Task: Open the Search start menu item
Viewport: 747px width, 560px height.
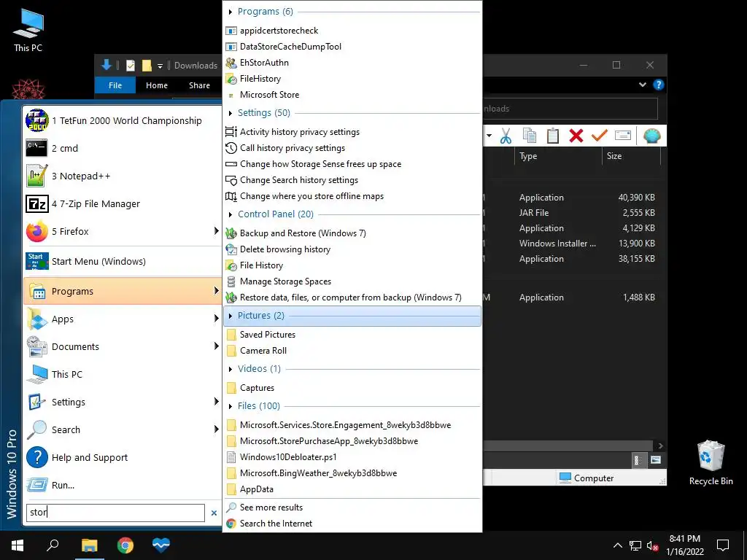Action: (x=122, y=429)
